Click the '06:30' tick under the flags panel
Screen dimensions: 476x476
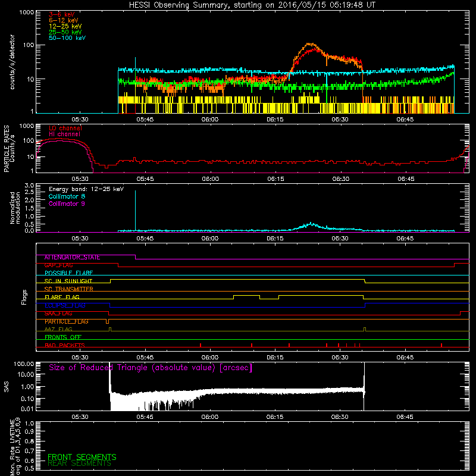340,358
